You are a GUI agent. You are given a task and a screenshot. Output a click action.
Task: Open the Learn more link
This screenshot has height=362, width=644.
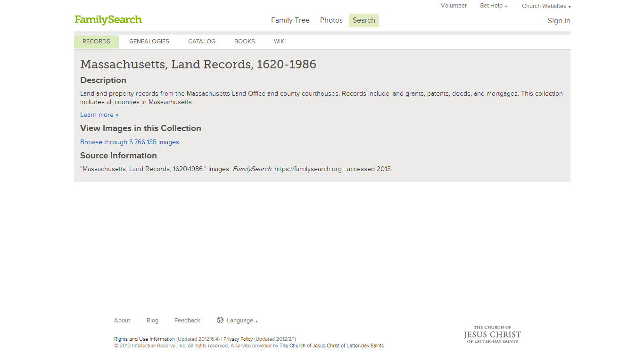tap(97, 115)
